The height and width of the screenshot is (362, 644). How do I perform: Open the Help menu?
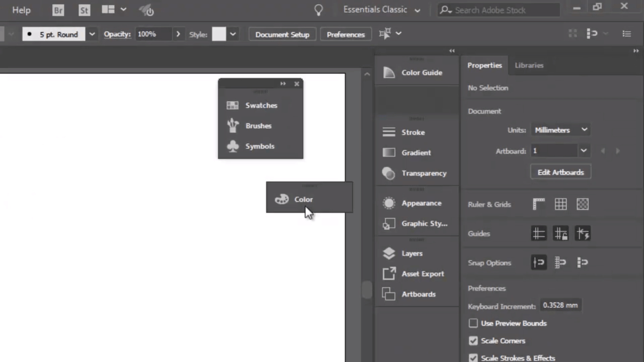21,10
